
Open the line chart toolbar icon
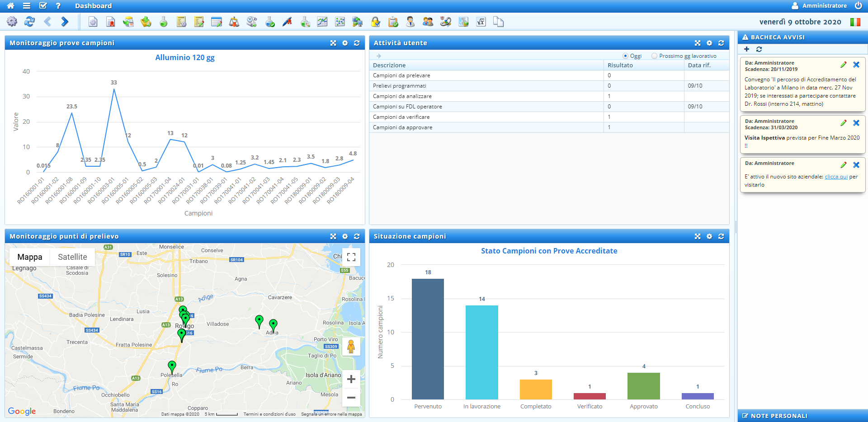[x=322, y=22]
